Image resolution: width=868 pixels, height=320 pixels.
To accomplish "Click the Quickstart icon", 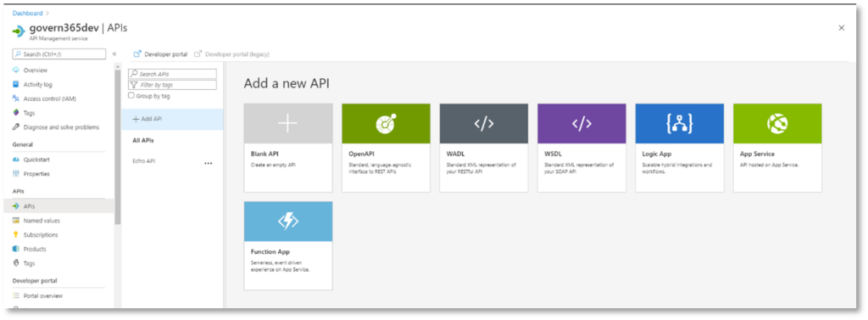I will 16,160.
